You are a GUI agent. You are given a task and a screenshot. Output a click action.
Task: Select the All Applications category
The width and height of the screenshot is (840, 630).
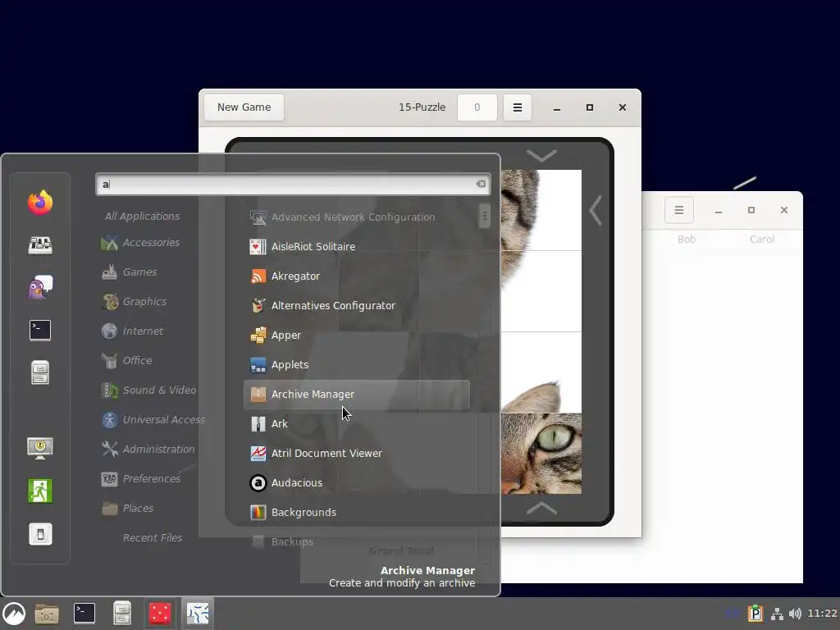(x=142, y=216)
